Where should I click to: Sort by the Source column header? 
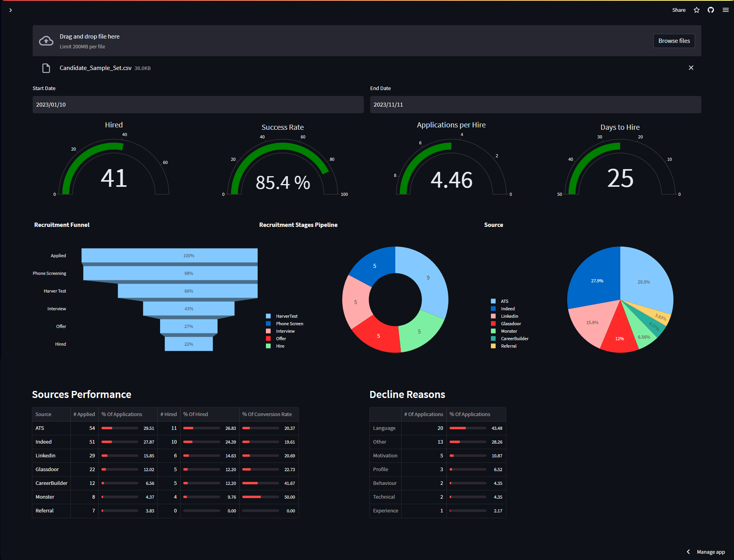coord(51,414)
